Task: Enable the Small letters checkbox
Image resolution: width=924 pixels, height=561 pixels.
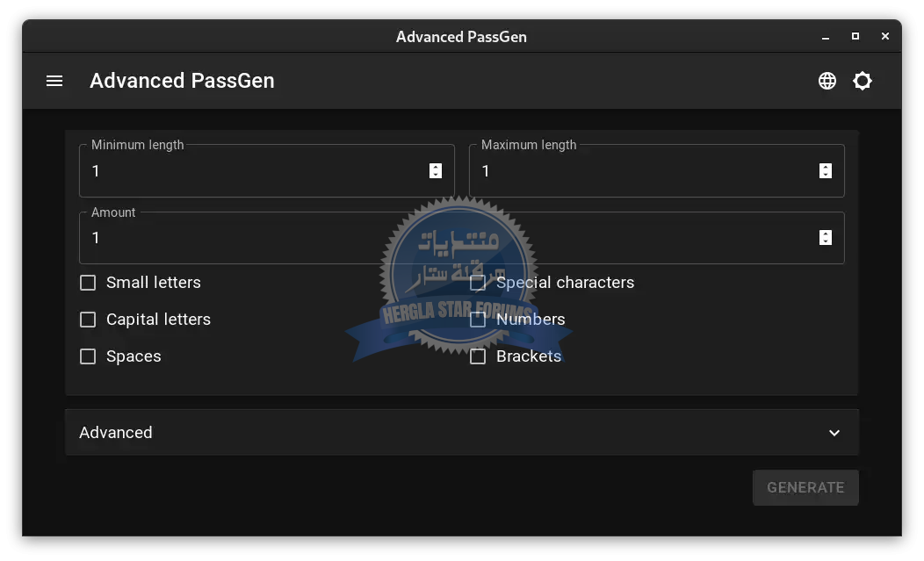Action: click(88, 283)
